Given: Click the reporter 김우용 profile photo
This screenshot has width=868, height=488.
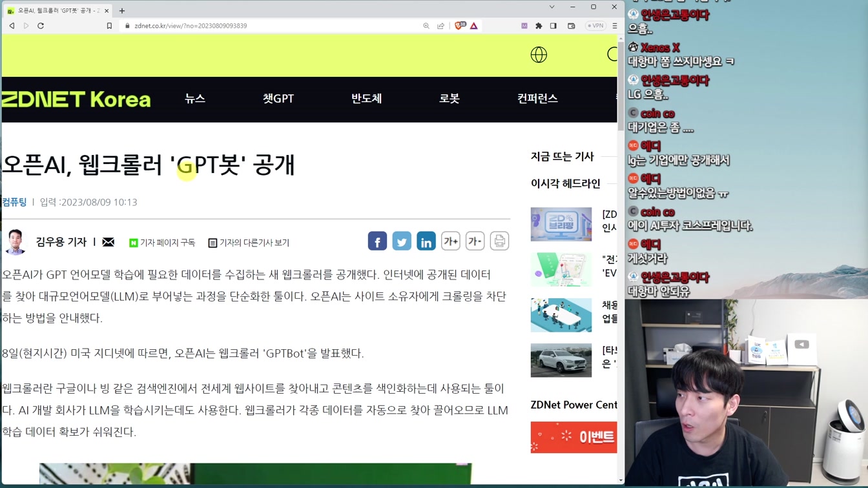Looking at the screenshot, I should 15,242.
